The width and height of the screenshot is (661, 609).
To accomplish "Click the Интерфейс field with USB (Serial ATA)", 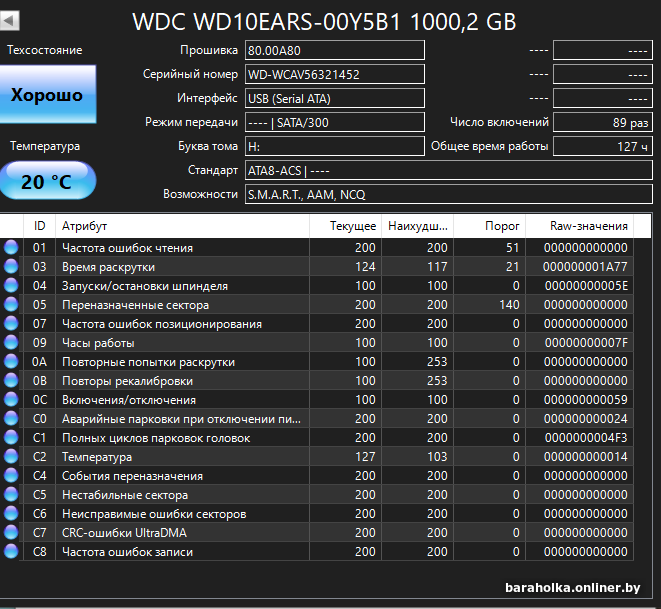I will [334, 98].
